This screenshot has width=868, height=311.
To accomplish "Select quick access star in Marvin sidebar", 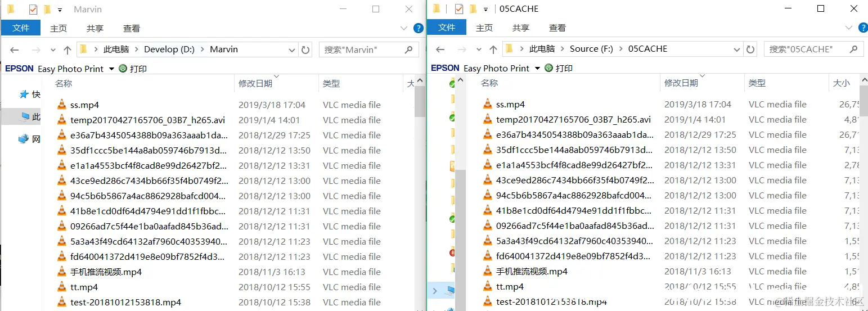I will click(24, 94).
